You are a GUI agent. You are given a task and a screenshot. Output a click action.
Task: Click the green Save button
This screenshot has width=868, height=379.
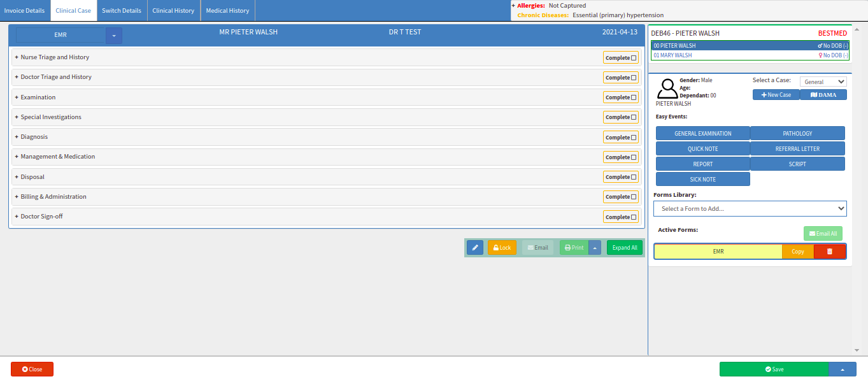click(774, 369)
